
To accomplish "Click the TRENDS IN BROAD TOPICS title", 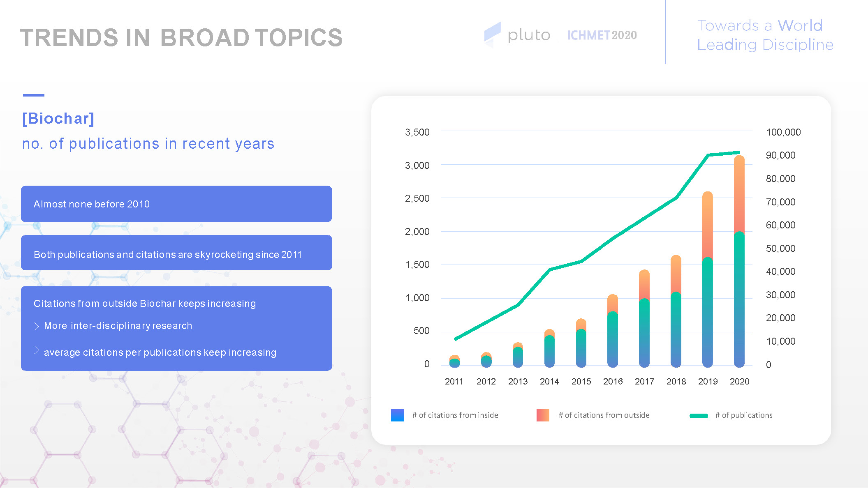I will pyautogui.click(x=181, y=38).
